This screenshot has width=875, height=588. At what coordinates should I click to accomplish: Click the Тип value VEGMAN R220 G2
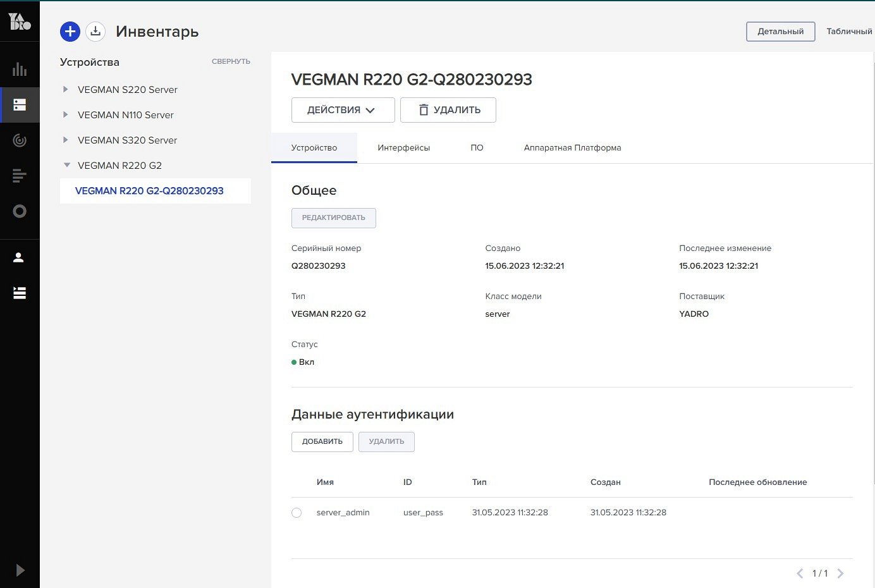(x=329, y=314)
